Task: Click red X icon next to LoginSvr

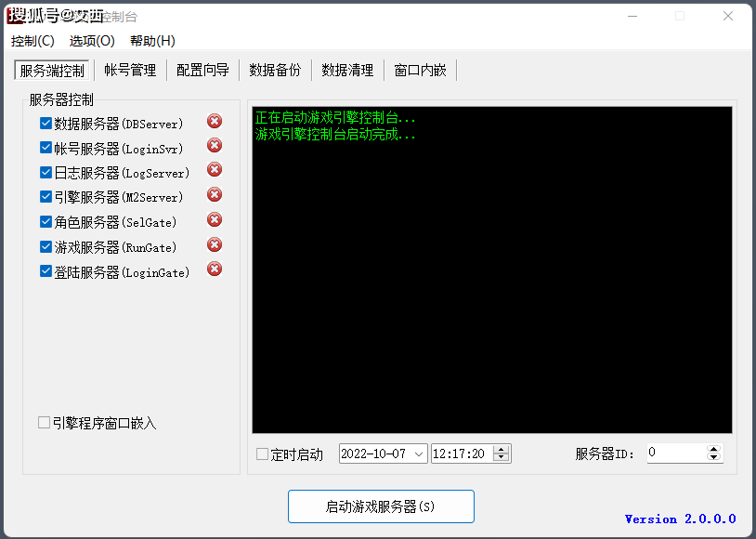Action: pos(215,145)
